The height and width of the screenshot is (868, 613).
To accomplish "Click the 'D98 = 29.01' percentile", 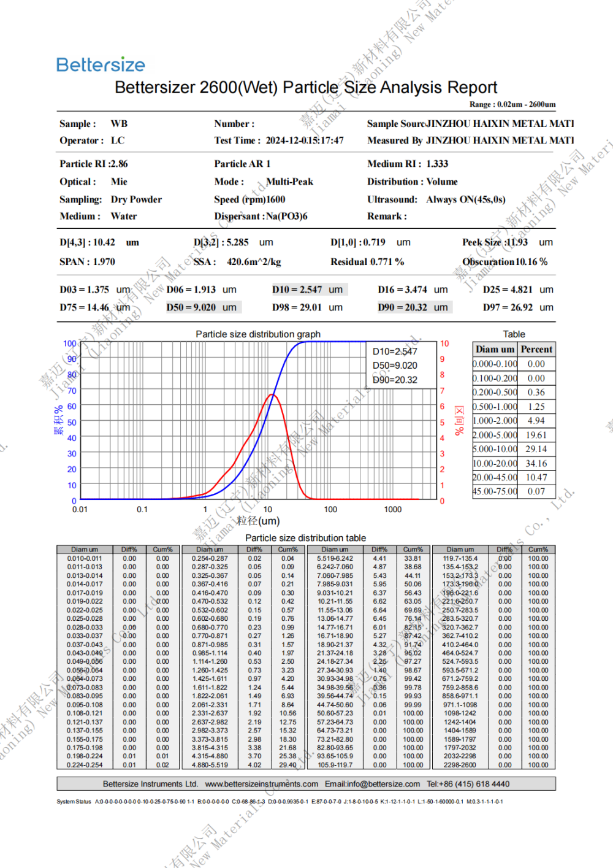I will point(297,307).
